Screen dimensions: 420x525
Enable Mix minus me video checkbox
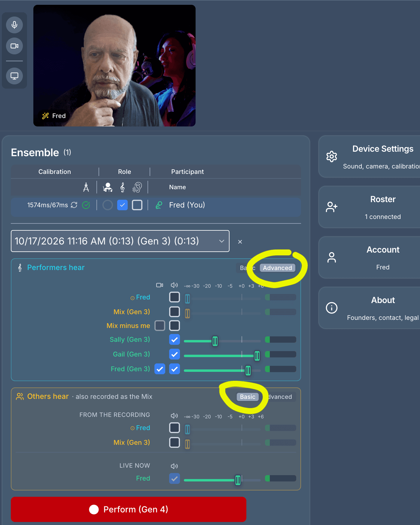point(160,326)
